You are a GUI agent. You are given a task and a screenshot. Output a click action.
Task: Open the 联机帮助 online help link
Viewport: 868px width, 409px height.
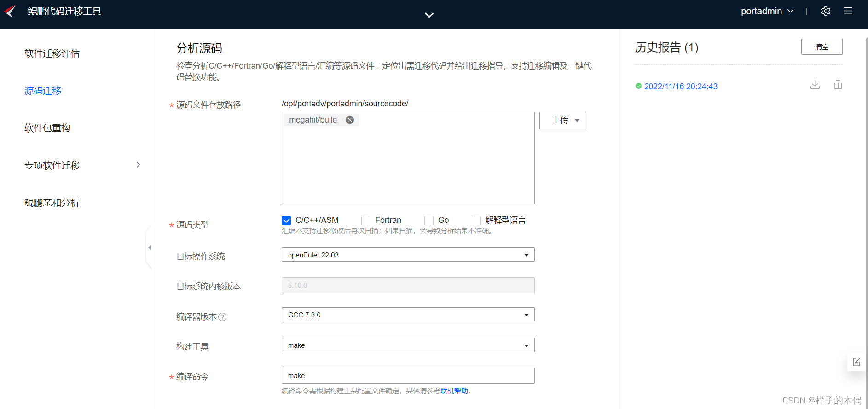click(x=454, y=391)
